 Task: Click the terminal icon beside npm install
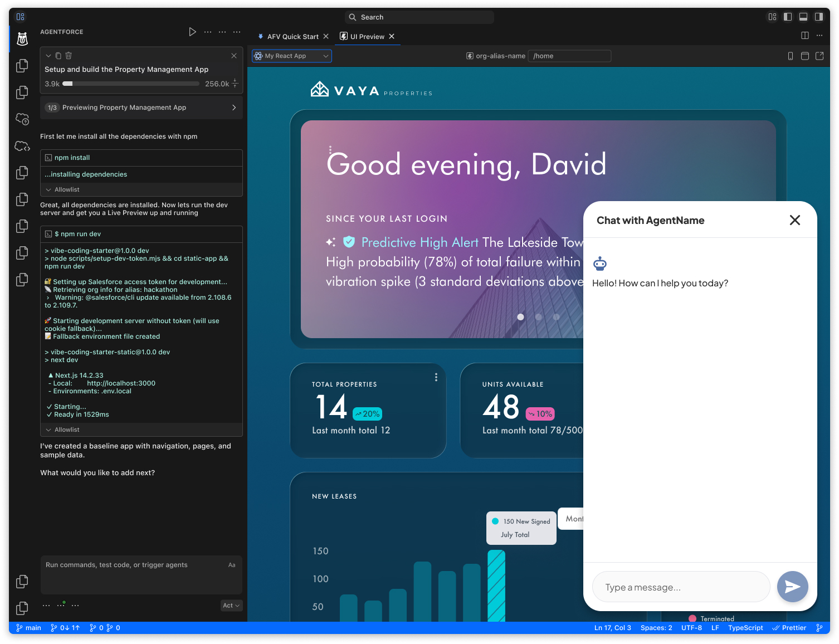(48, 158)
